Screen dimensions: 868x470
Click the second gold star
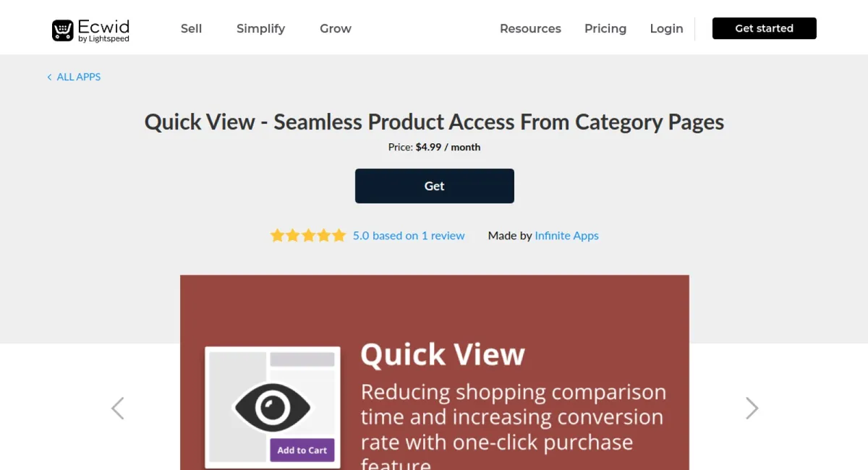click(293, 235)
